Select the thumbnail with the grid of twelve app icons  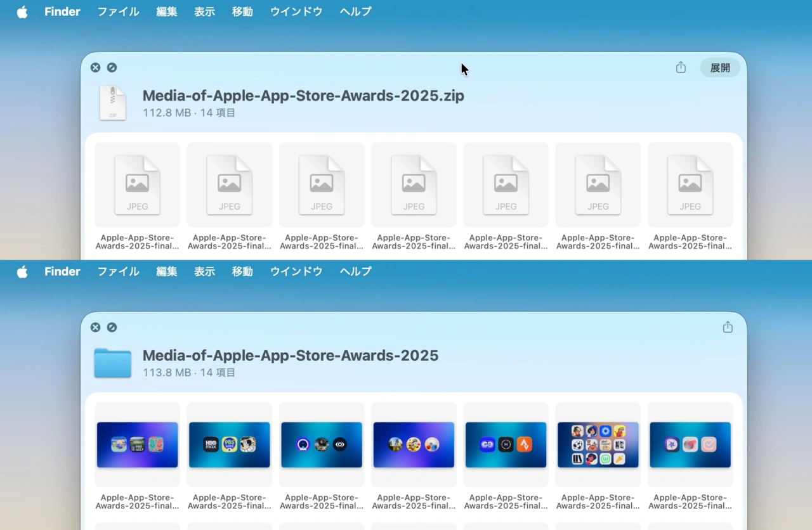[x=598, y=445]
